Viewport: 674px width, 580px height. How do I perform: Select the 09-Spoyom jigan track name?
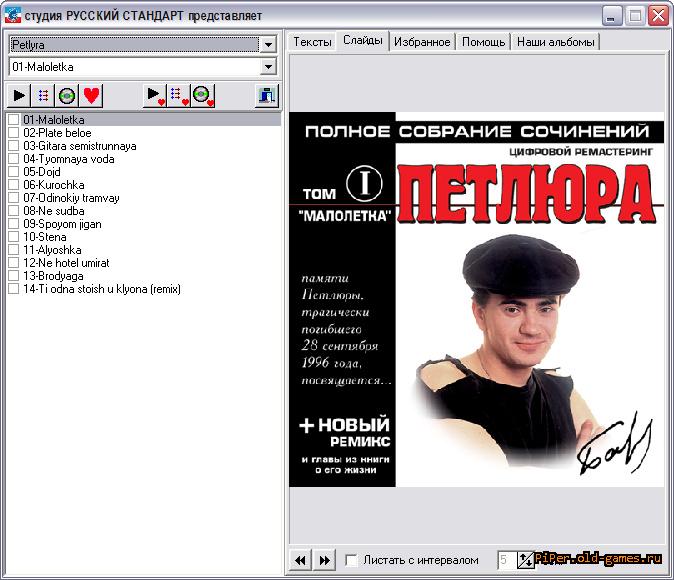click(x=62, y=224)
